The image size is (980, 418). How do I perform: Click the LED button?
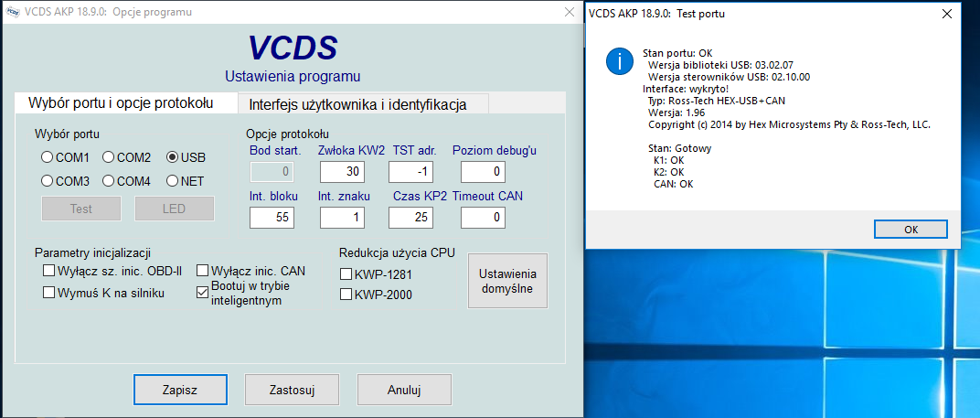[x=175, y=209]
